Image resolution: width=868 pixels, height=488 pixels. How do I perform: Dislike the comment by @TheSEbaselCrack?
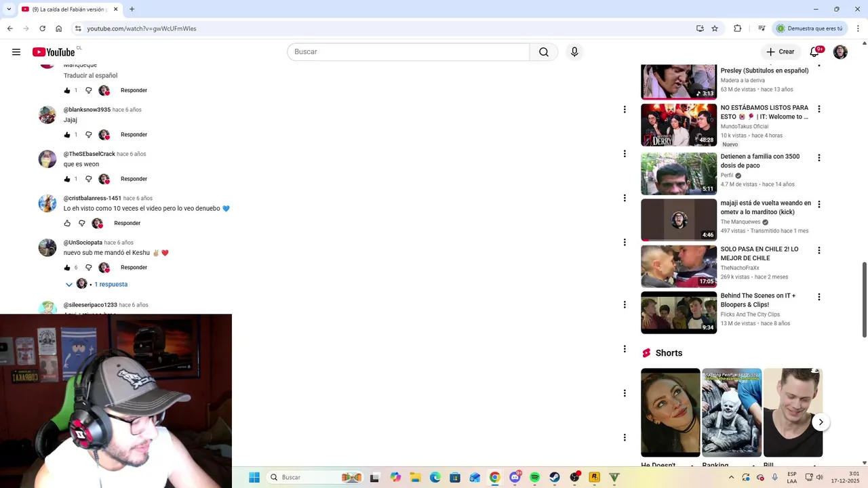coord(88,179)
